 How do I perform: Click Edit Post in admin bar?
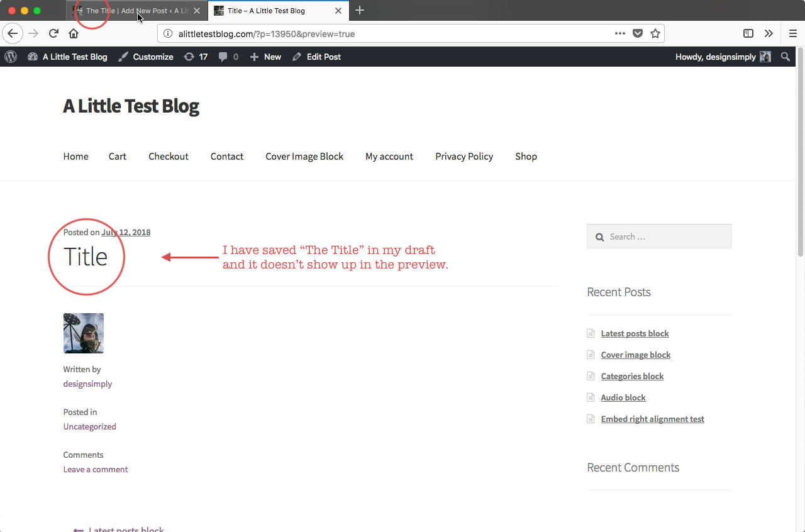coord(317,57)
